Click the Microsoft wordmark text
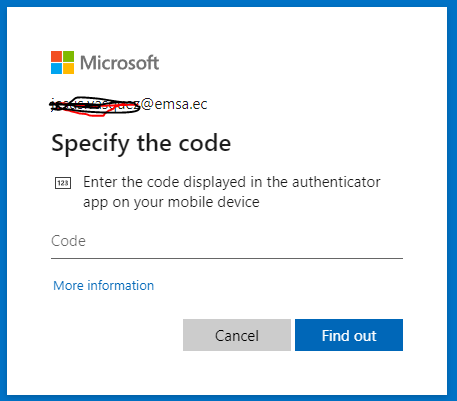457x401 pixels. (x=120, y=63)
